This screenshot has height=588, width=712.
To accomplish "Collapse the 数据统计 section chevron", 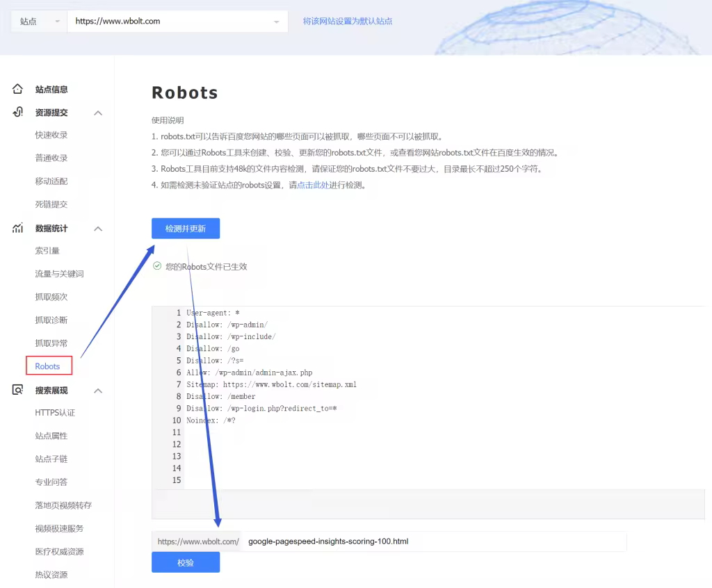I will click(x=98, y=229).
